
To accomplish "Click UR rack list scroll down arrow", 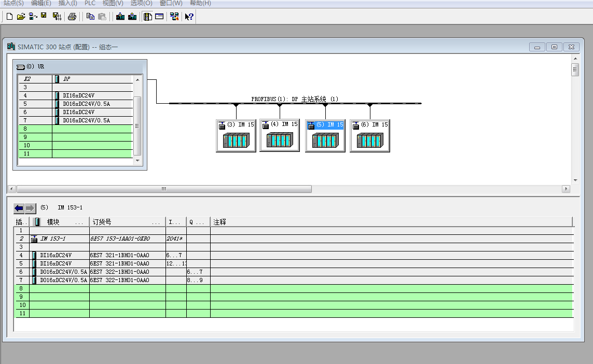I will pyautogui.click(x=137, y=160).
